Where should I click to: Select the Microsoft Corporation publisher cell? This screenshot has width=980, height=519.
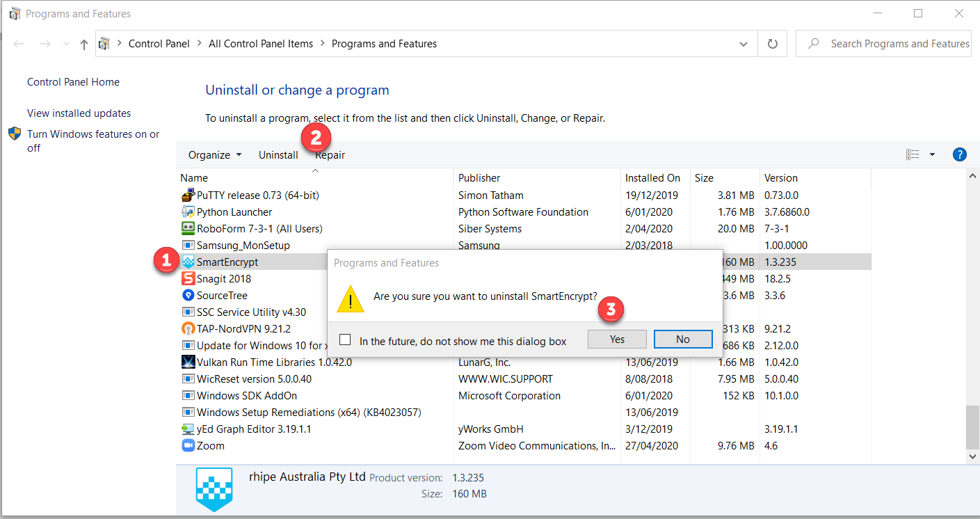pyautogui.click(x=509, y=396)
